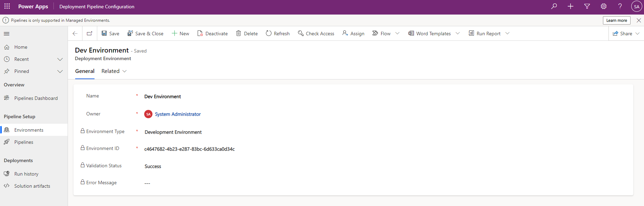Click the Environments sidebar icon
The height and width of the screenshot is (206, 644).
click(7, 130)
